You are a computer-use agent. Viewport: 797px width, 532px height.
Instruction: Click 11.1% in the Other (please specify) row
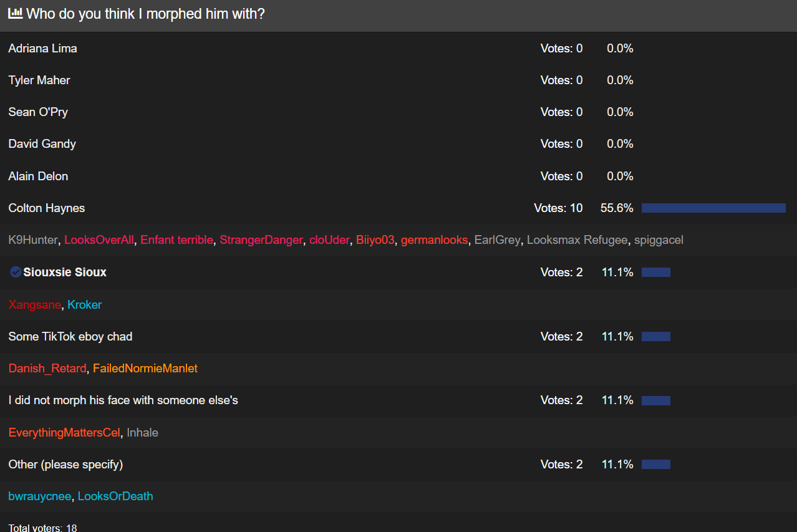pos(617,464)
